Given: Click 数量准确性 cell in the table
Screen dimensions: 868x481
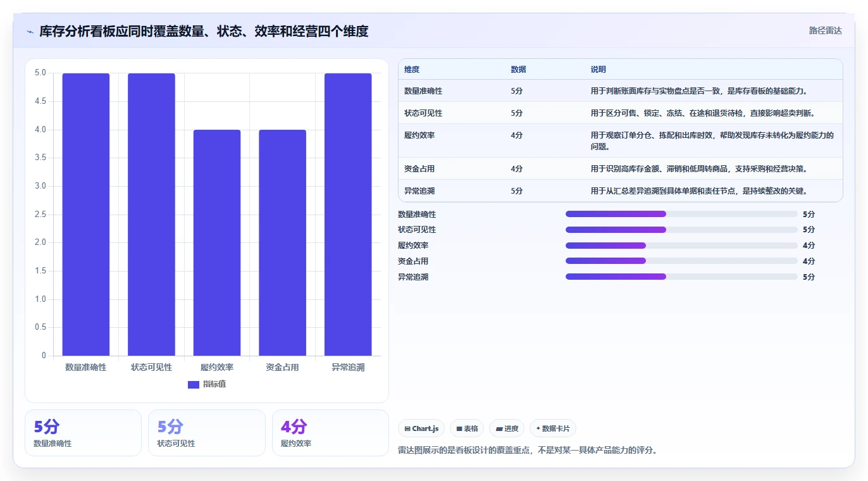Looking at the screenshot, I should (x=423, y=91).
